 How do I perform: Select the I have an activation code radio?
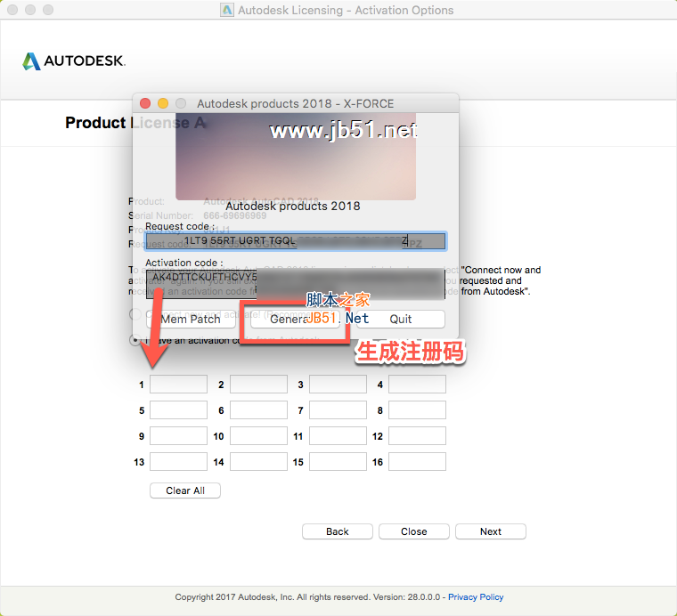135,340
